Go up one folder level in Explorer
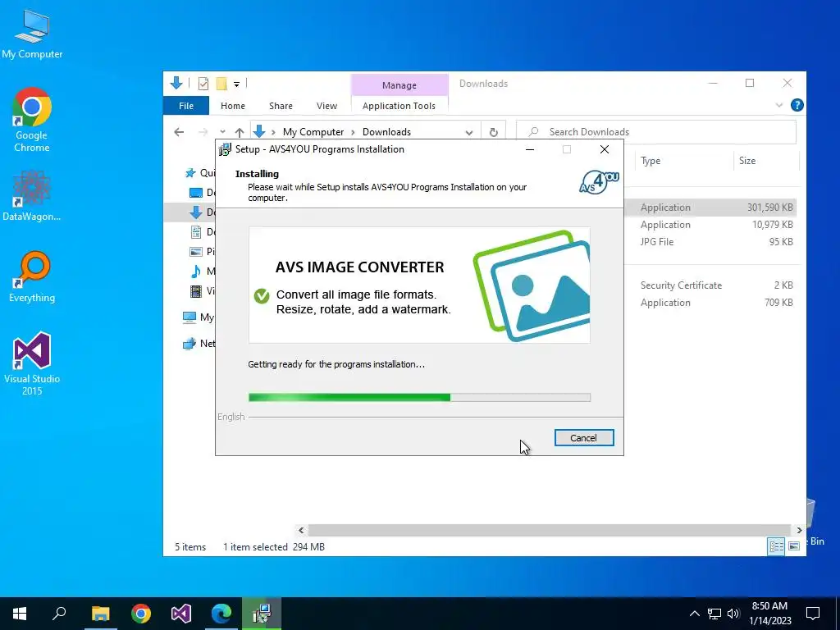The image size is (840, 630). [x=240, y=132]
